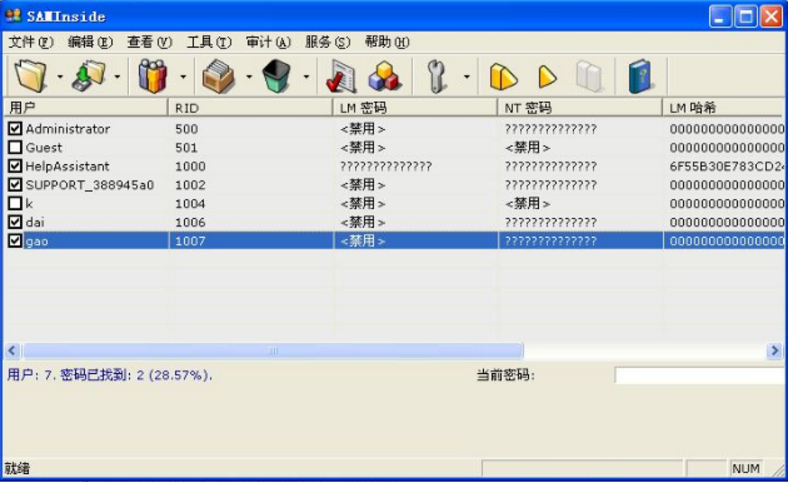Open the 查看(V) menu
789x482 pixels.
pyautogui.click(x=149, y=42)
